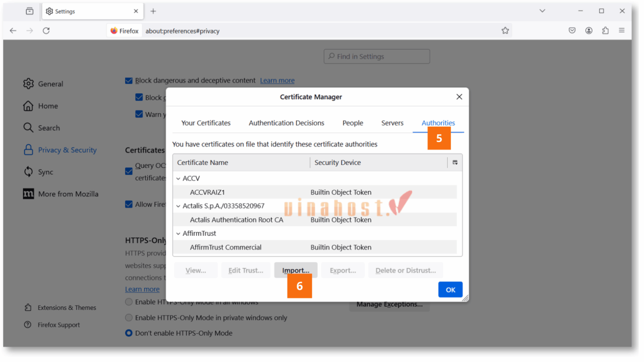This screenshot has width=644, height=362.
Task: Click the Import button
Action: [295, 270]
